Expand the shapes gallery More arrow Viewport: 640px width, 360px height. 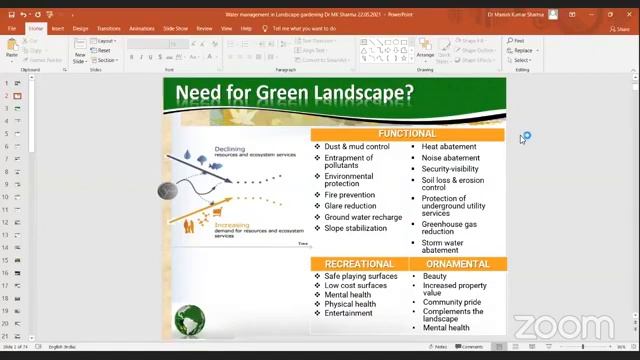point(411,59)
